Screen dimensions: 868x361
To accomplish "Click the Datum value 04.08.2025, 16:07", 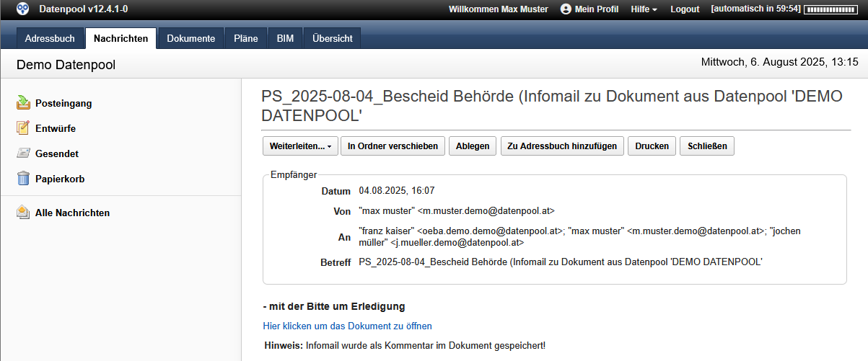I will tap(397, 191).
